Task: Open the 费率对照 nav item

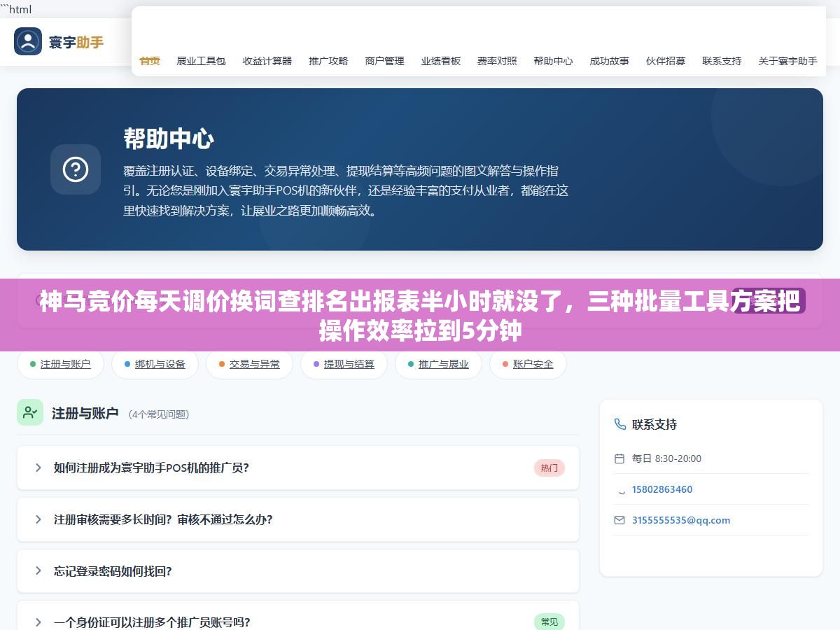Action: (x=497, y=61)
